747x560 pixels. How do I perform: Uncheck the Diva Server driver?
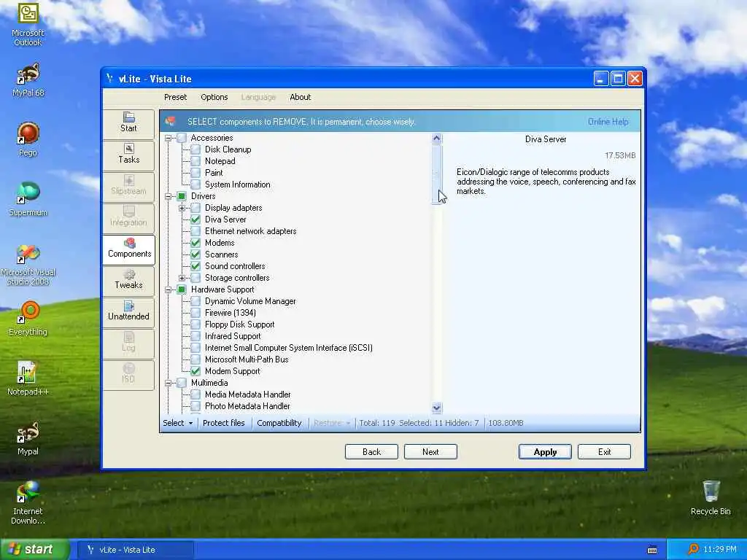click(196, 219)
